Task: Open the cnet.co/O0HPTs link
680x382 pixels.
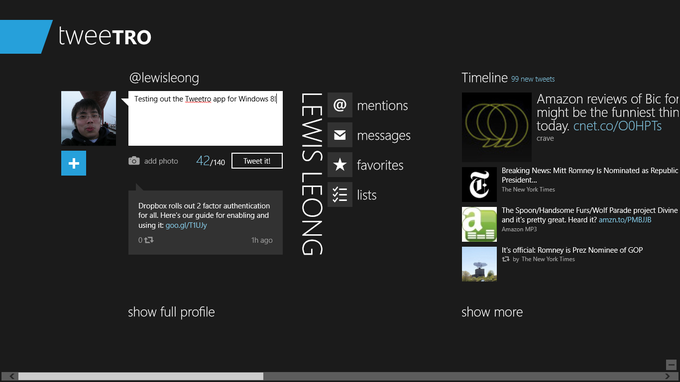Action: pos(617,126)
